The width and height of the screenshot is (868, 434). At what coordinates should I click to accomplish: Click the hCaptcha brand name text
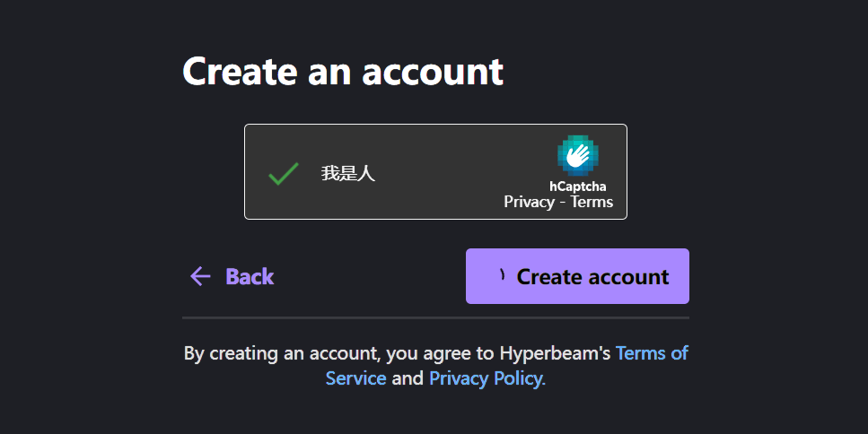point(577,187)
